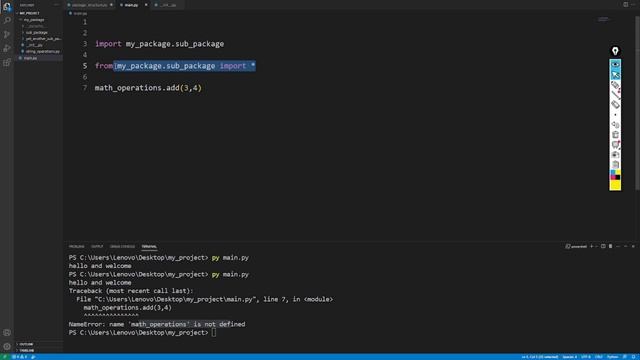Select the pen tool in annotation toolbar
The height and width of the screenshot is (360, 640).
click(615, 85)
